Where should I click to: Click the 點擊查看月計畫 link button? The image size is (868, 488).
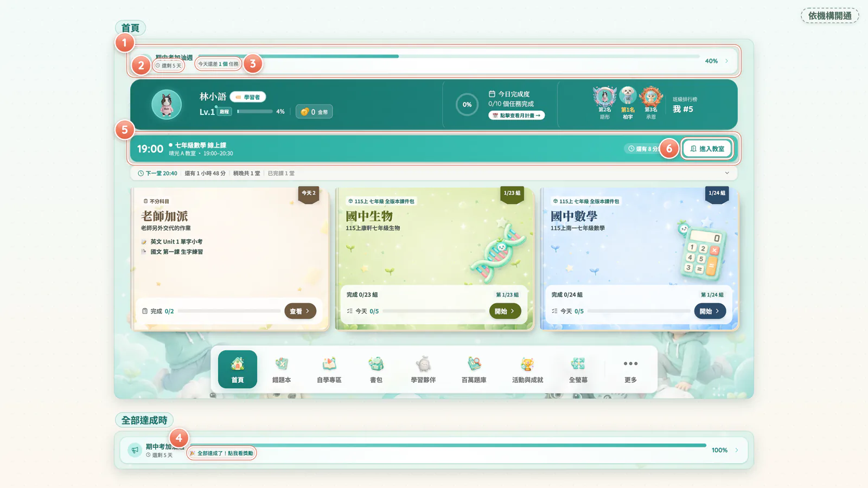(516, 115)
